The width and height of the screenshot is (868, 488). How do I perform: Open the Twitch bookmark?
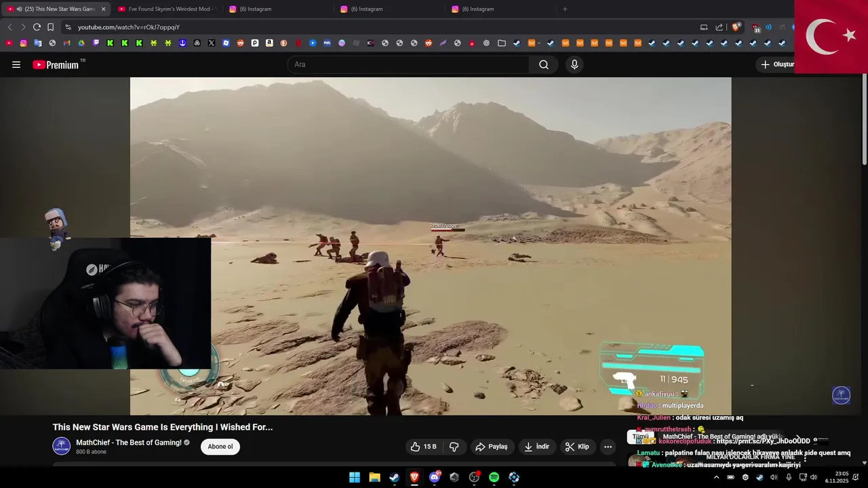96,43
